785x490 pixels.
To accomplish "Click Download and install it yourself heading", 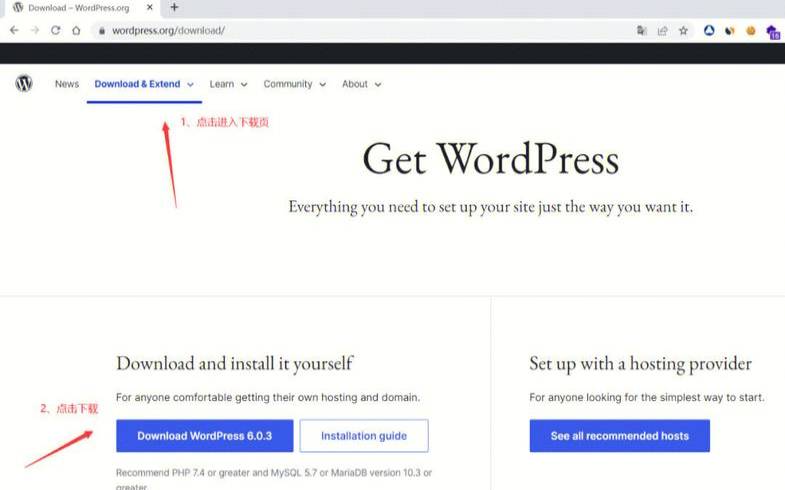I will (235, 363).
